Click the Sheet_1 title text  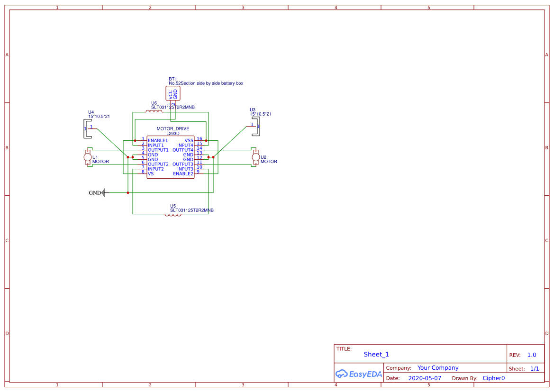[376, 354]
